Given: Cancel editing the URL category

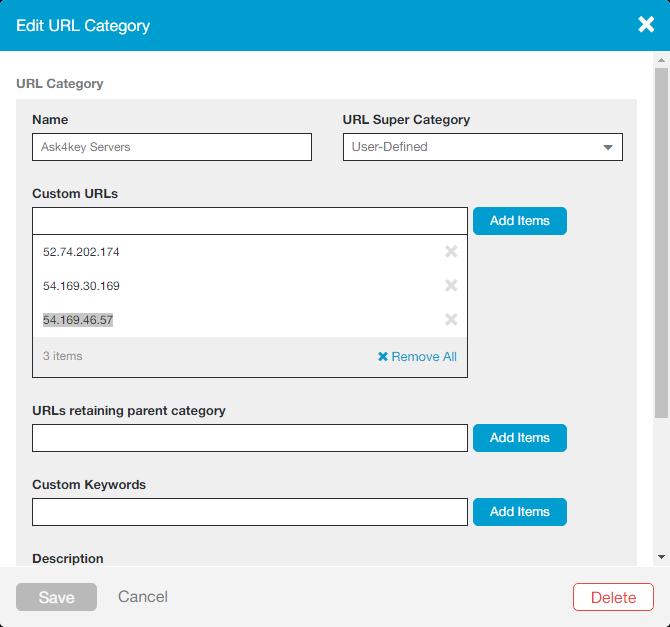Looking at the screenshot, I should (143, 597).
